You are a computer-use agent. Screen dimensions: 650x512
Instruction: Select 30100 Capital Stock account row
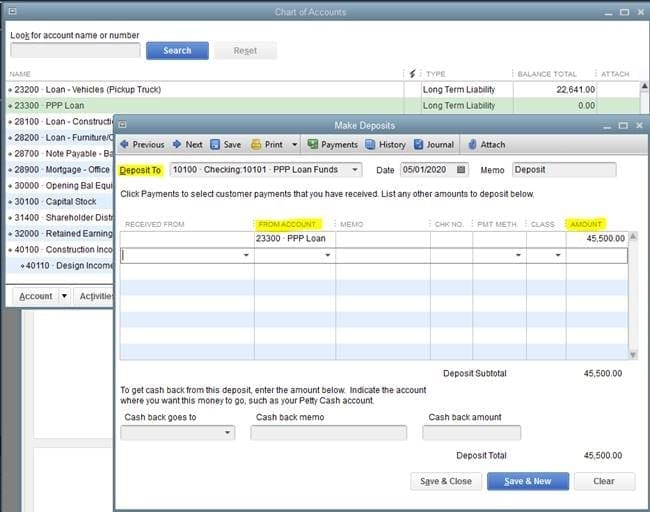pyautogui.click(x=60, y=201)
